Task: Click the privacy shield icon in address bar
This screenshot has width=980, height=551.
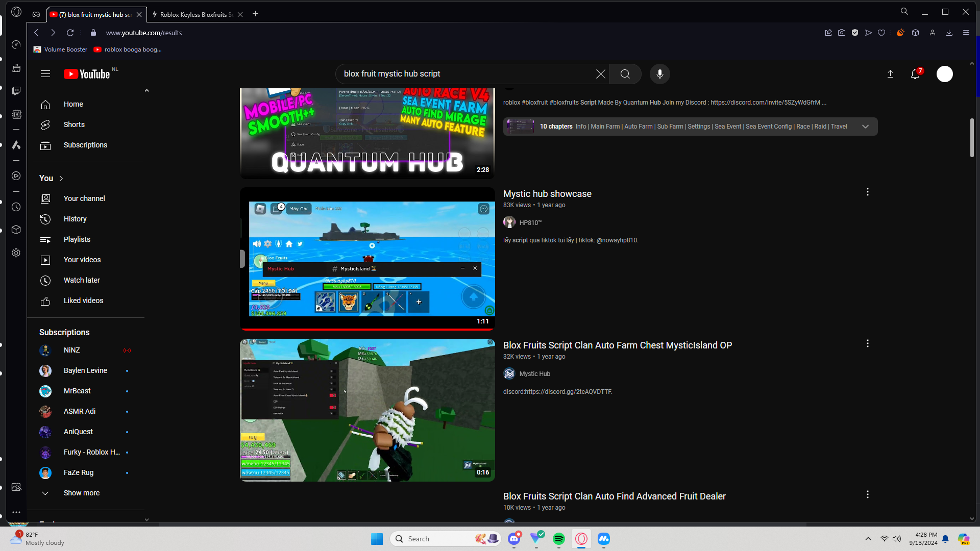Action: [855, 33]
